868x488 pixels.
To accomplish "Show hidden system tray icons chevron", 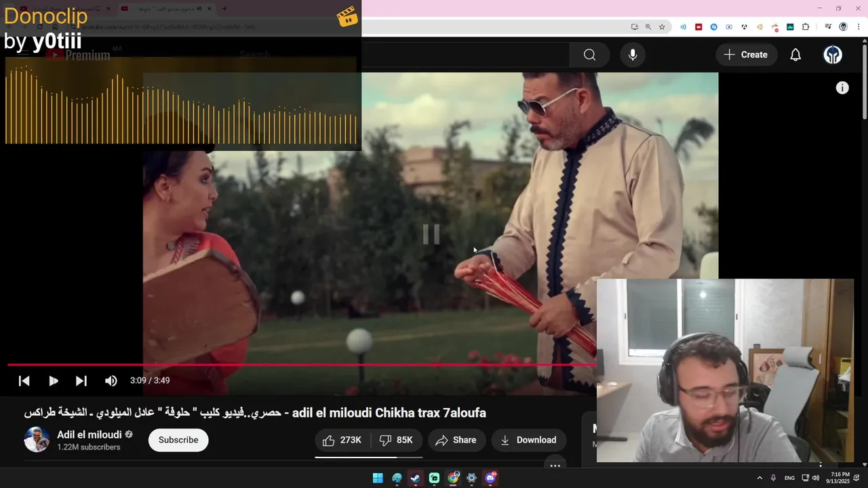I will pos(759,478).
